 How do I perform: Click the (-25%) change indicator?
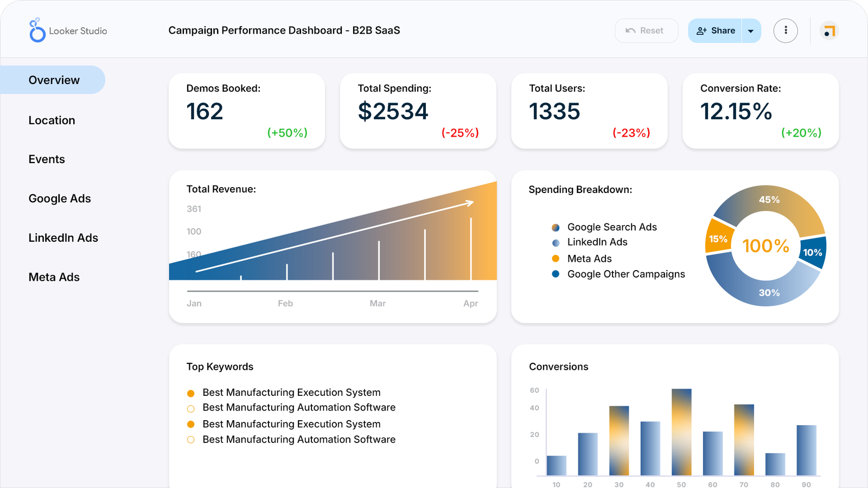click(x=460, y=133)
